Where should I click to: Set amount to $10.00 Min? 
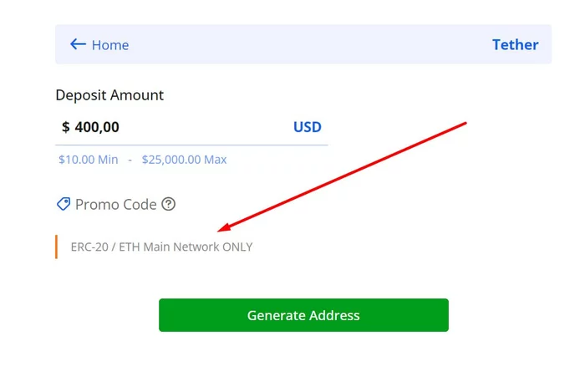click(x=88, y=160)
